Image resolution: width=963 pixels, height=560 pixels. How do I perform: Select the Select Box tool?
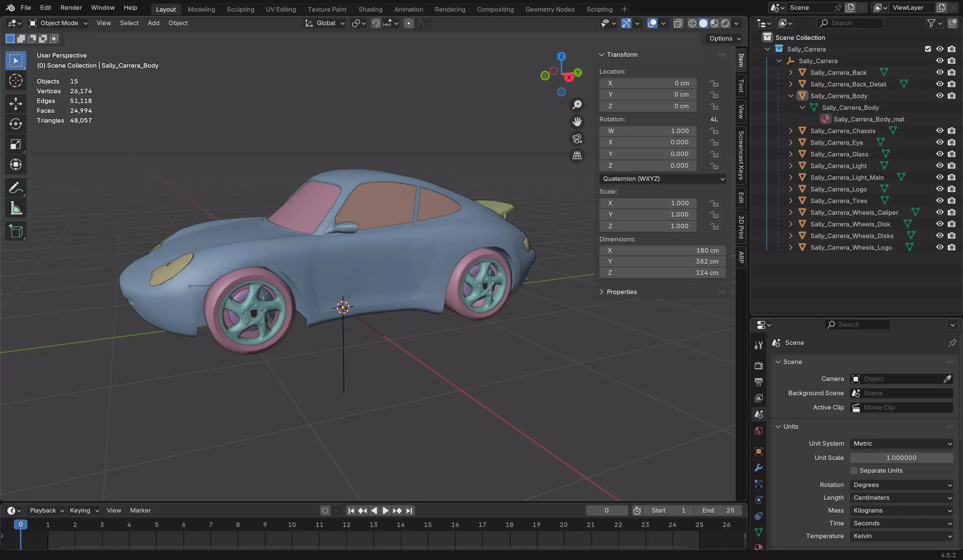16,60
